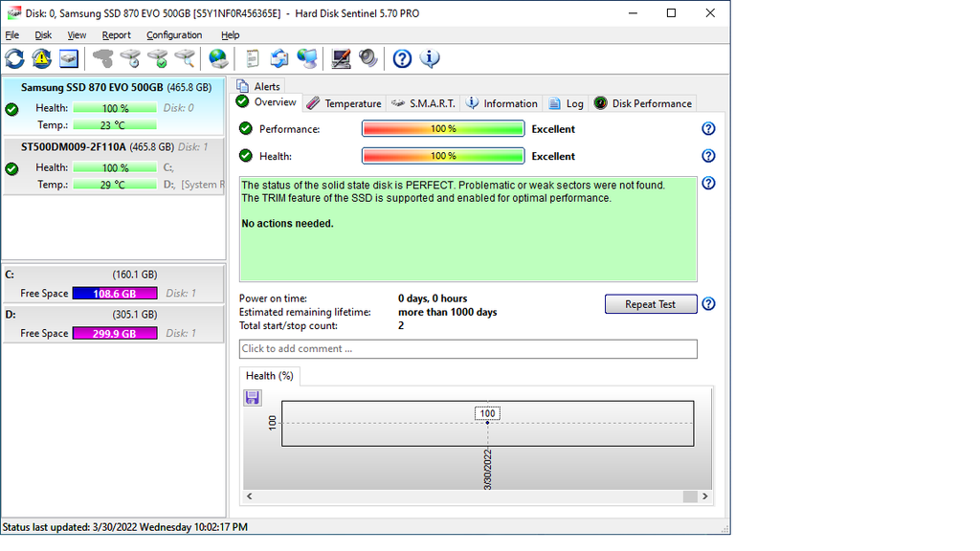Open the Configuration menu
The image size is (980, 551).
pos(174,35)
